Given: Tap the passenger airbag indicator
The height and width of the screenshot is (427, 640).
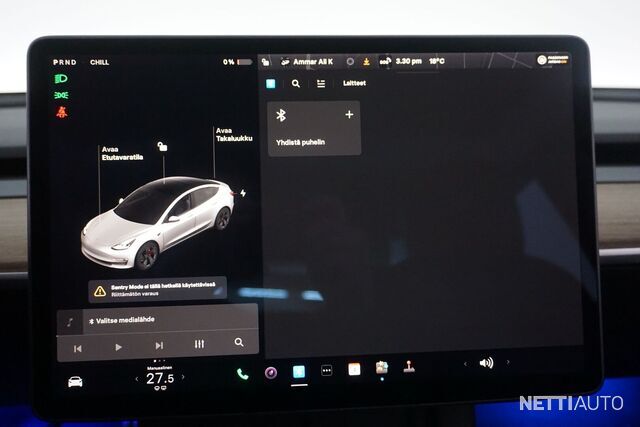Looking at the screenshot, I should [x=552, y=60].
